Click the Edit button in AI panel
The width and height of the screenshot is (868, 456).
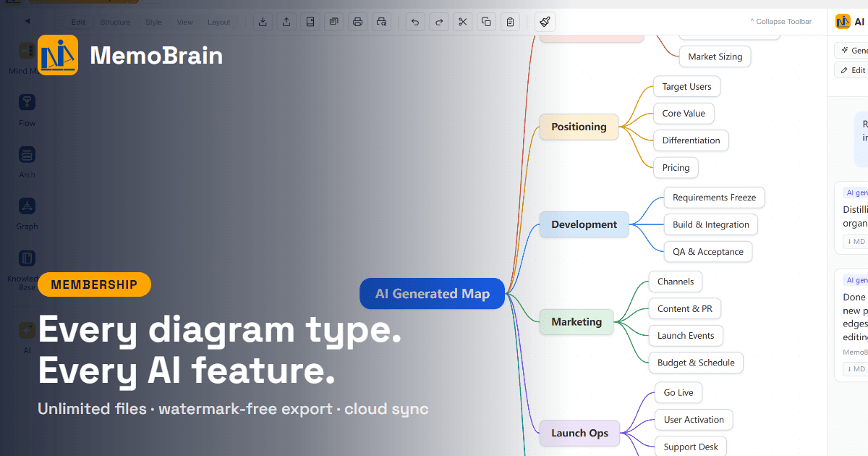(851, 70)
